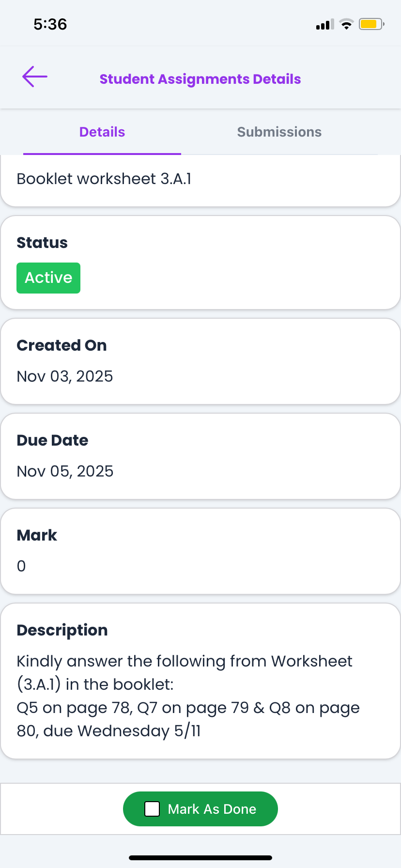Screen dimensions: 401x868
Task: Tap the Status heading label
Action: 42,243
